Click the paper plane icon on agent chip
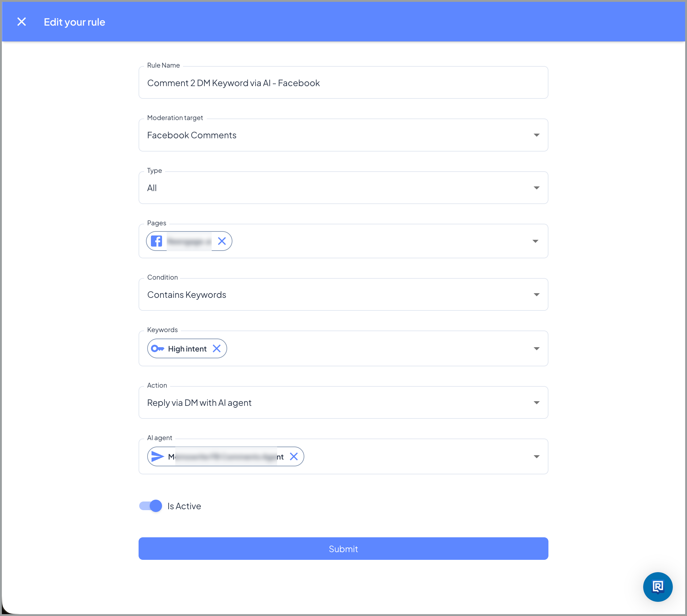The width and height of the screenshot is (687, 616). pyautogui.click(x=157, y=456)
